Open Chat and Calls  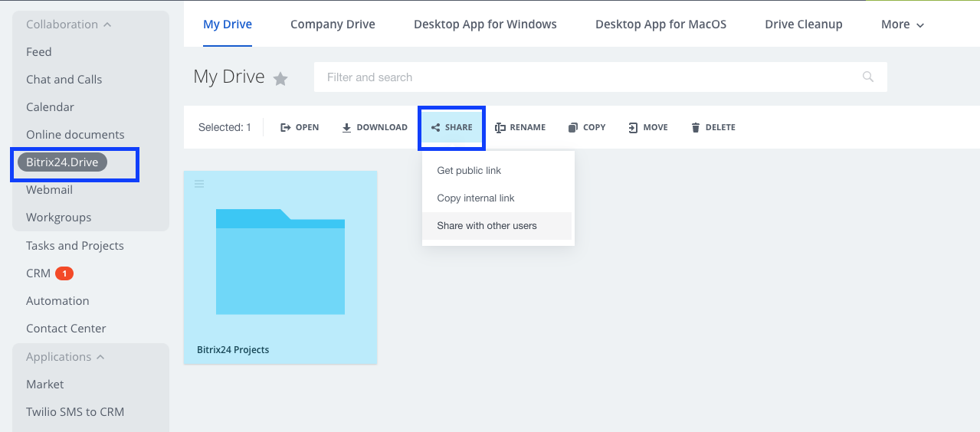(64, 80)
